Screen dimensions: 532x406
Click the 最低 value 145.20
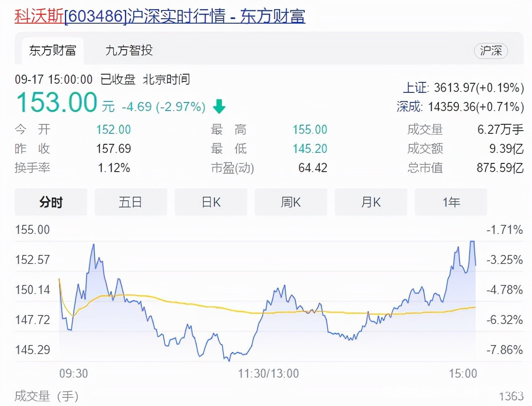point(310,148)
